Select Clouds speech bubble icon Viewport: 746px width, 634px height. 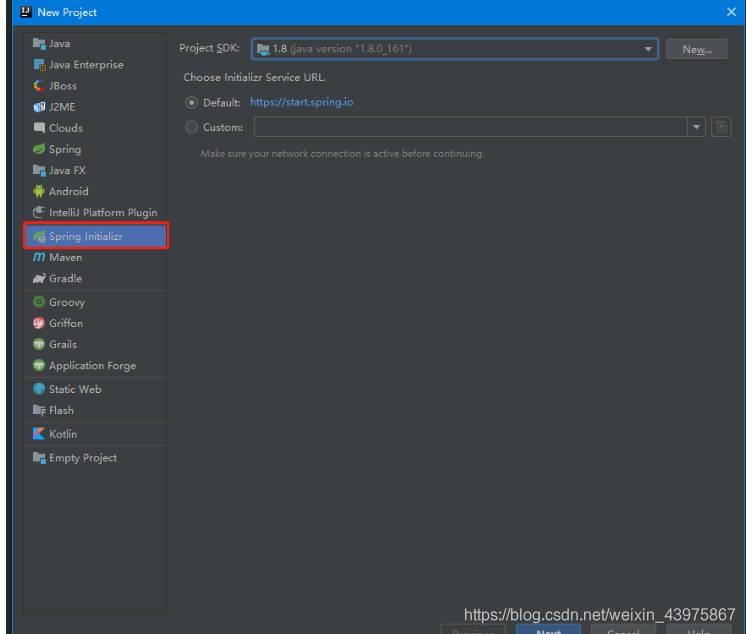tap(39, 128)
